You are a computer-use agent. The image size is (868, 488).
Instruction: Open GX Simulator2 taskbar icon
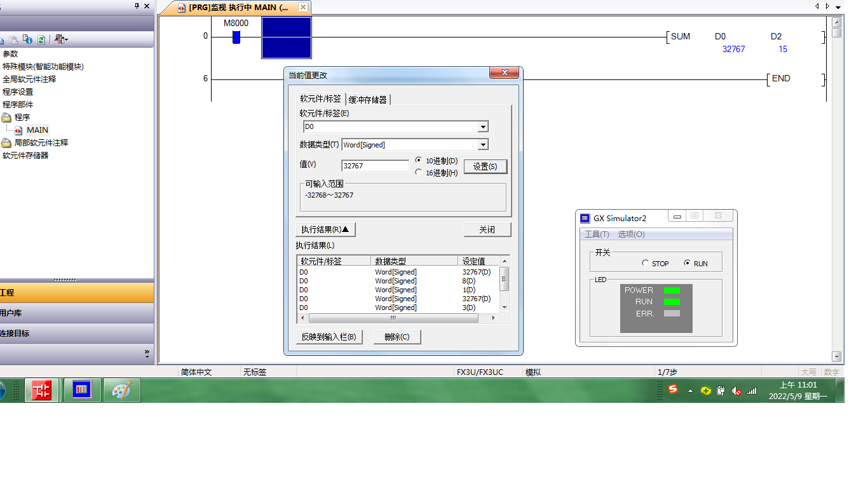coord(82,390)
